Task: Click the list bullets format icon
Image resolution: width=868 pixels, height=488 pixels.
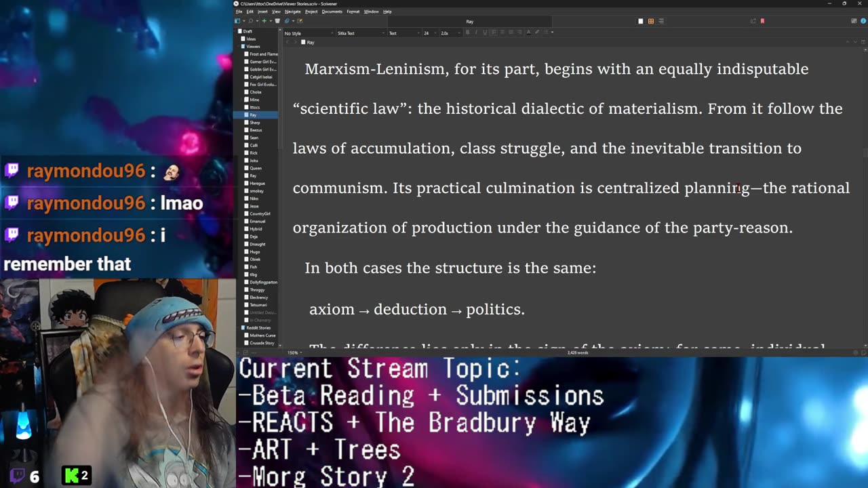Action: pos(546,32)
